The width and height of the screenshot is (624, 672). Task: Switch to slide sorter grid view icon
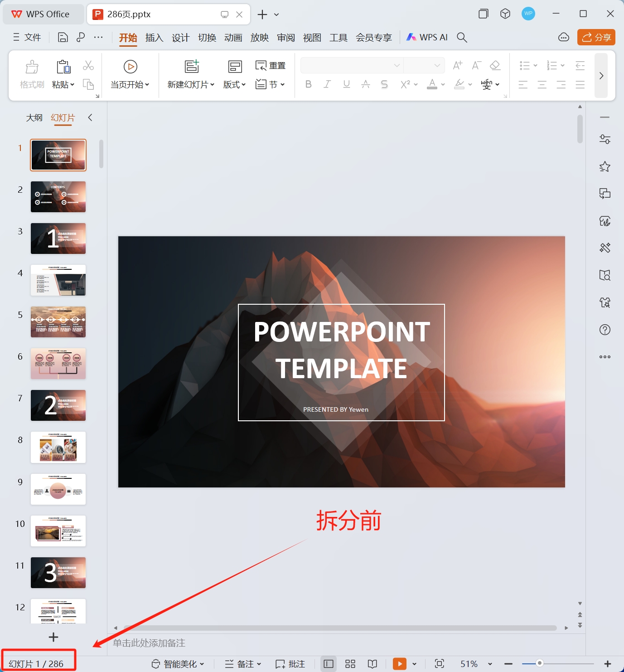coord(350,664)
